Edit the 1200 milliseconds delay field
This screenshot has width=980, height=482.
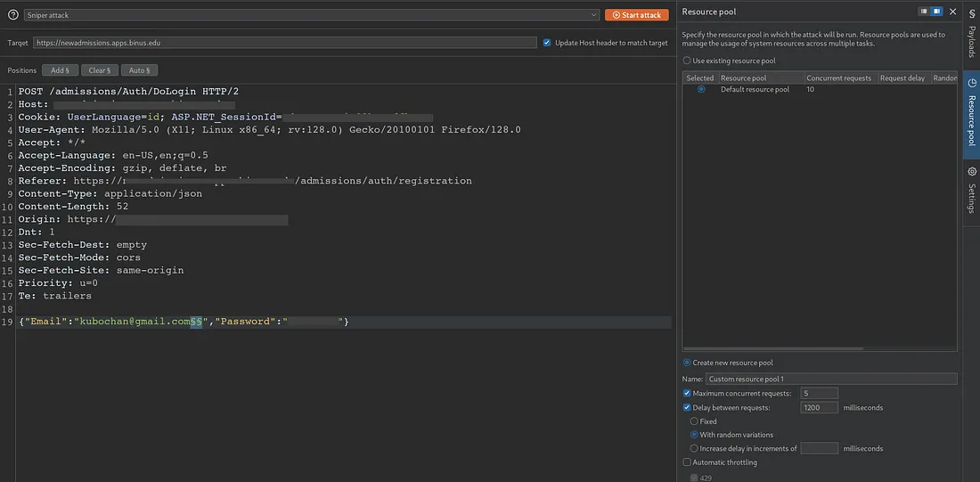click(819, 407)
